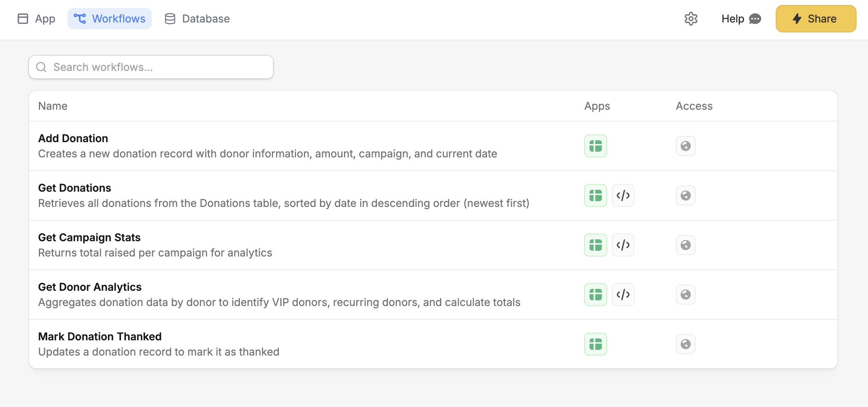
Task: Switch to the Database tab
Action: click(x=197, y=19)
